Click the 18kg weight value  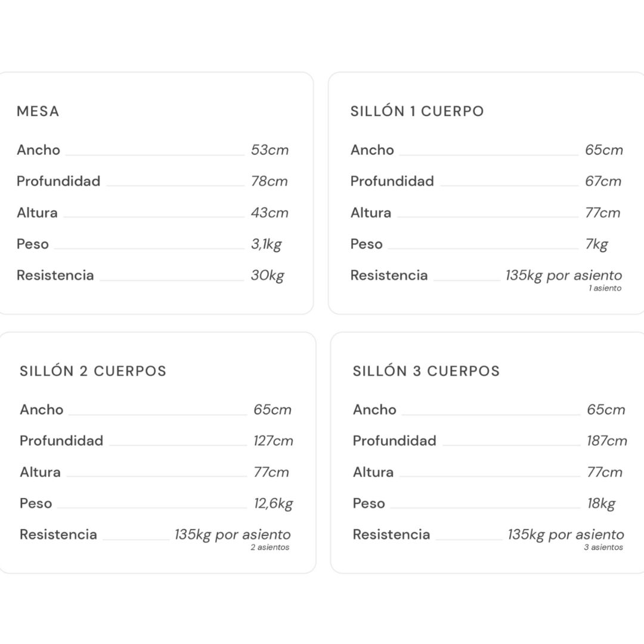click(x=600, y=504)
